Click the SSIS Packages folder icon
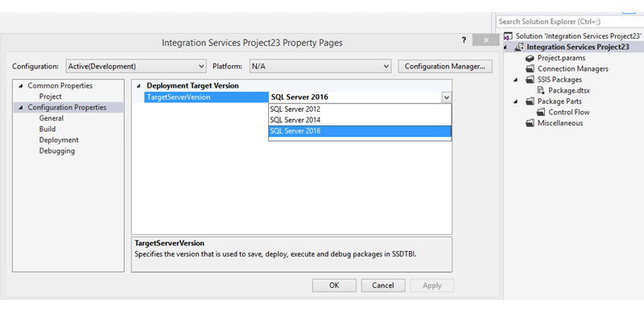Screen dimensions: 644x312 [530, 80]
